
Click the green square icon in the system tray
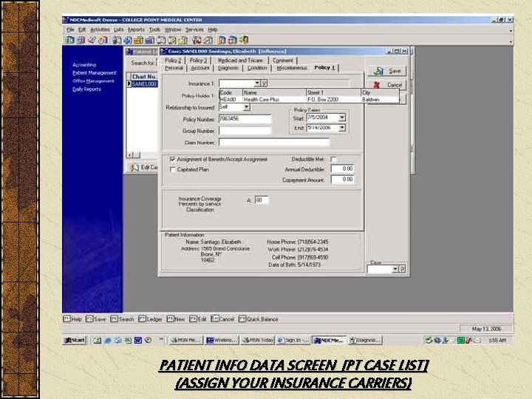460,340
